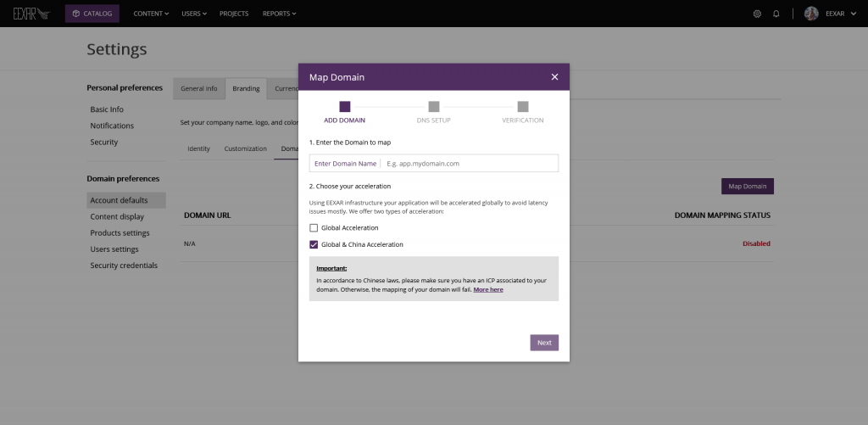The height and width of the screenshot is (425, 868).
Task: Open the Customization sub-tab
Action: [245, 148]
